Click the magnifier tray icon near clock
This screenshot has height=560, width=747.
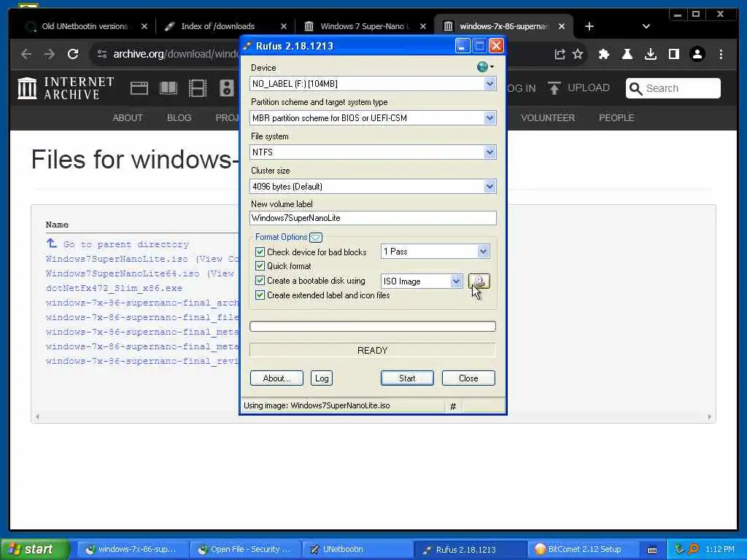pos(693,549)
